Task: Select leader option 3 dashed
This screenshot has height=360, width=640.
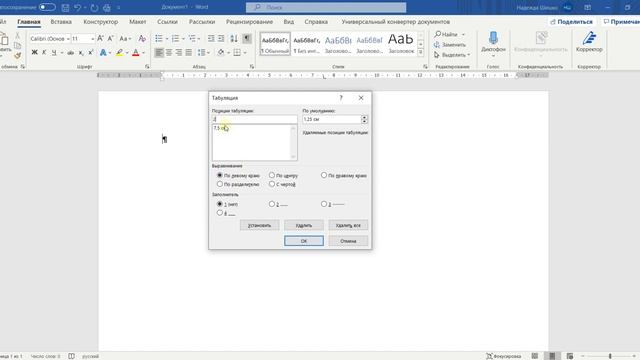Action: [x=324, y=204]
